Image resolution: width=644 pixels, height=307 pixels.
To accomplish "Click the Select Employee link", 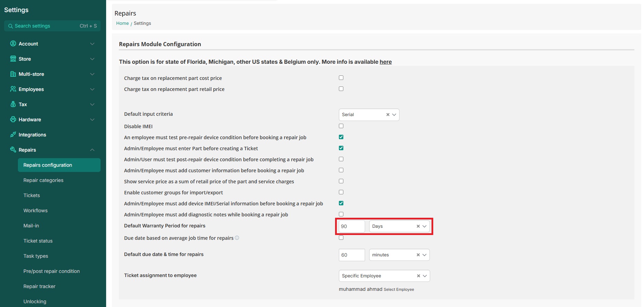I will (x=399, y=289).
